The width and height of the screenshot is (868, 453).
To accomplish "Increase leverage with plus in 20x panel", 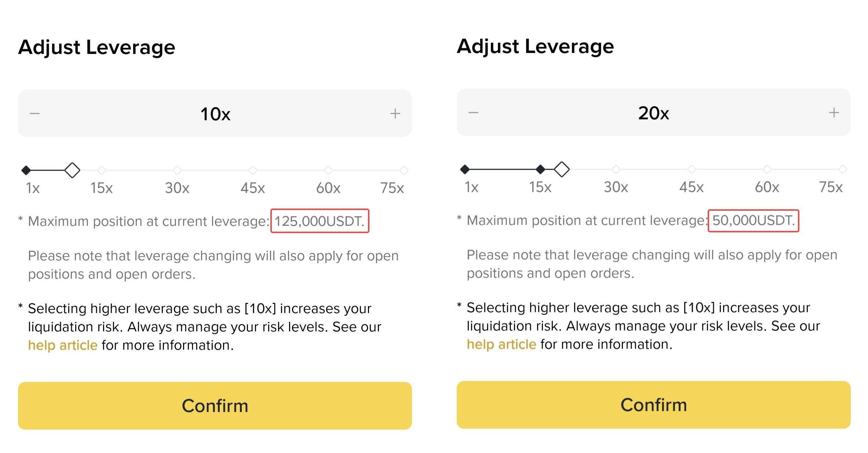I will pyautogui.click(x=834, y=113).
